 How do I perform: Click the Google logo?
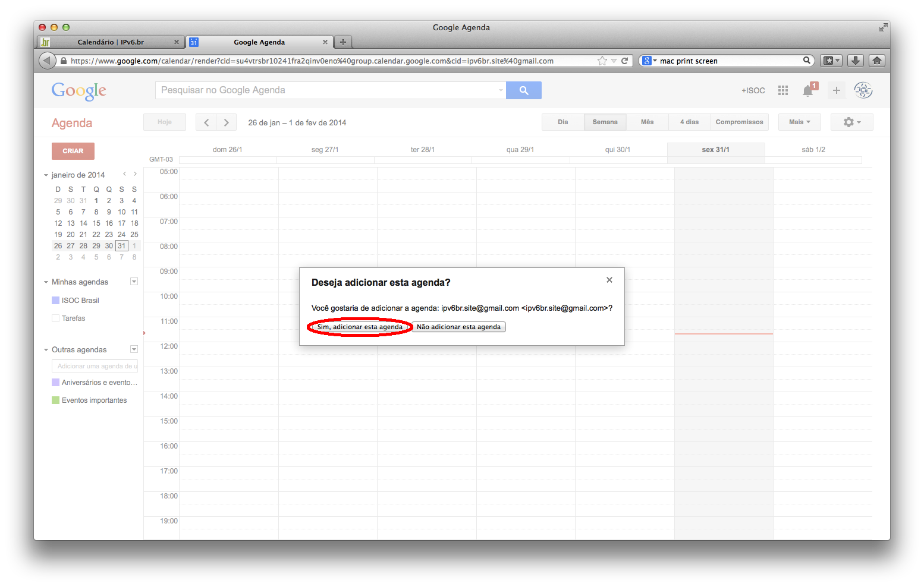click(x=79, y=90)
